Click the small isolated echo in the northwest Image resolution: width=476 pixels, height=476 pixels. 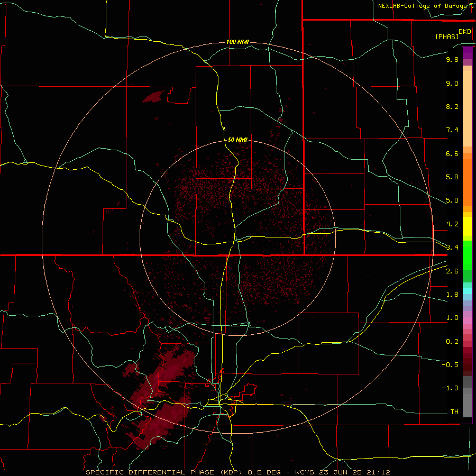coord(153,97)
